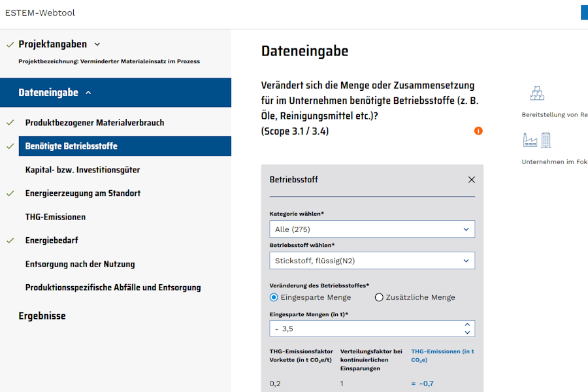Select the Eingesparte Menge radio button
The height and width of the screenshot is (392, 588).
tap(274, 297)
